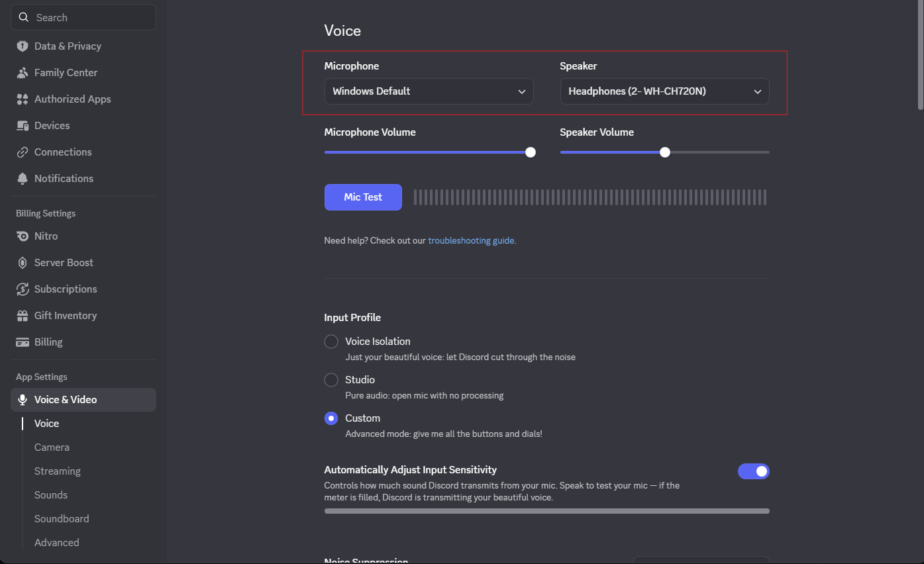Click the Billing card icon
924x564 pixels.
pyautogui.click(x=23, y=342)
